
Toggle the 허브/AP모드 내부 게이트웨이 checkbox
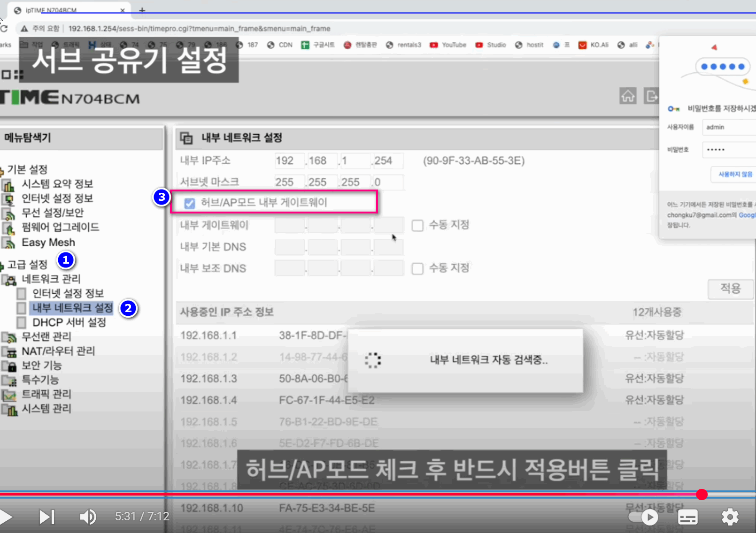pyautogui.click(x=190, y=203)
